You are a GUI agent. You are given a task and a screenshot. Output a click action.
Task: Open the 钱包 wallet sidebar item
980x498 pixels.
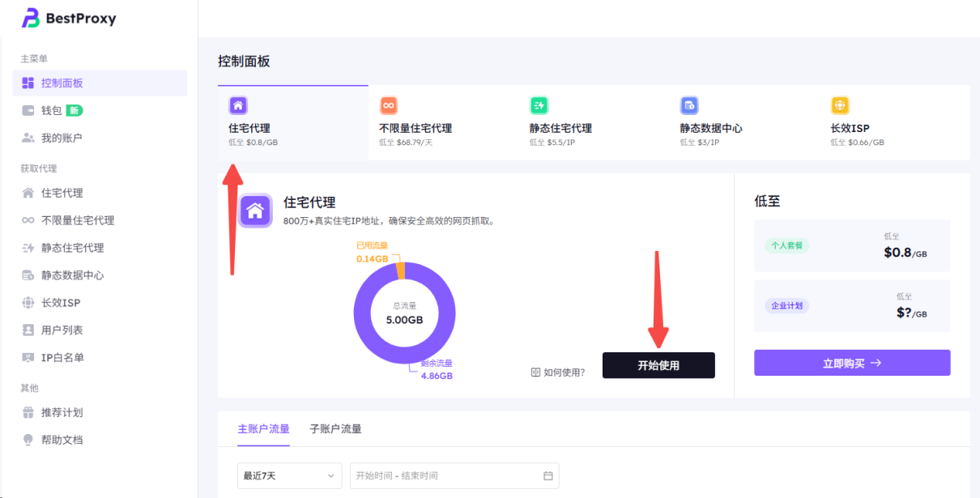click(x=51, y=110)
